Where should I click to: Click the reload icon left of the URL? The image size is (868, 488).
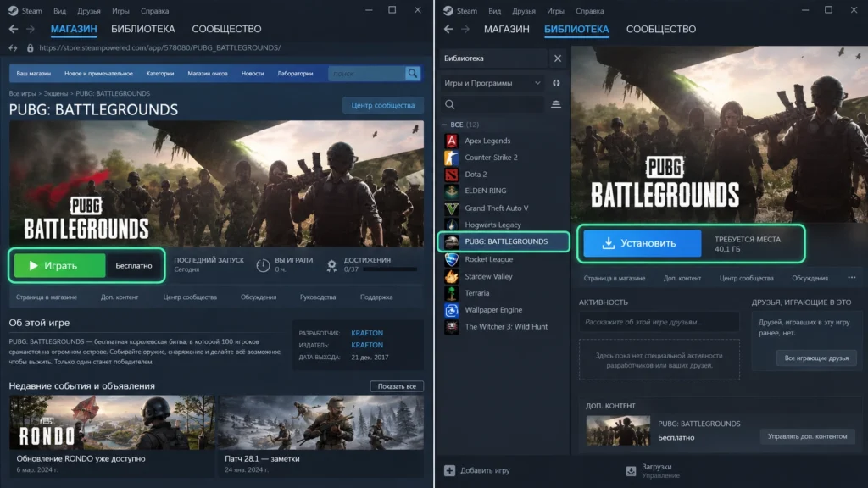coord(13,47)
